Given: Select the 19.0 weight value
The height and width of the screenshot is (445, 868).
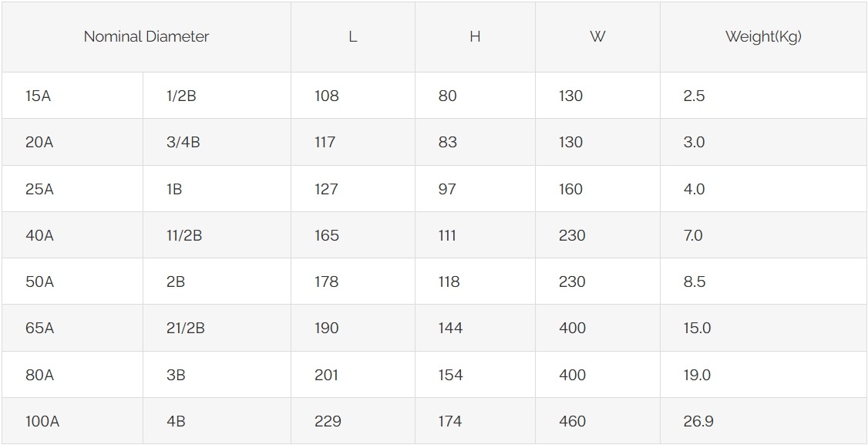Looking at the screenshot, I should (697, 376).
